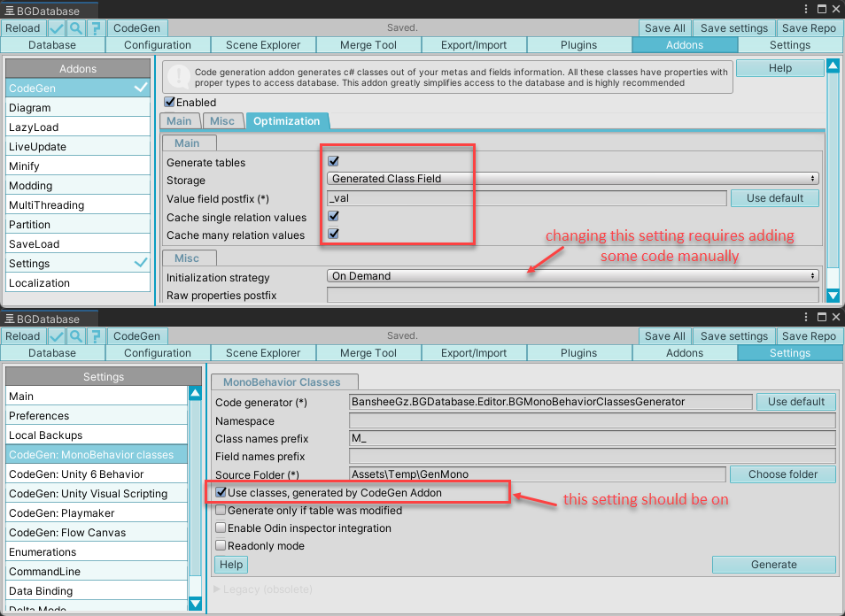Switch to Addons tab in lower window
This screenshot has width=845, height=616.
(x=685, y=353)
